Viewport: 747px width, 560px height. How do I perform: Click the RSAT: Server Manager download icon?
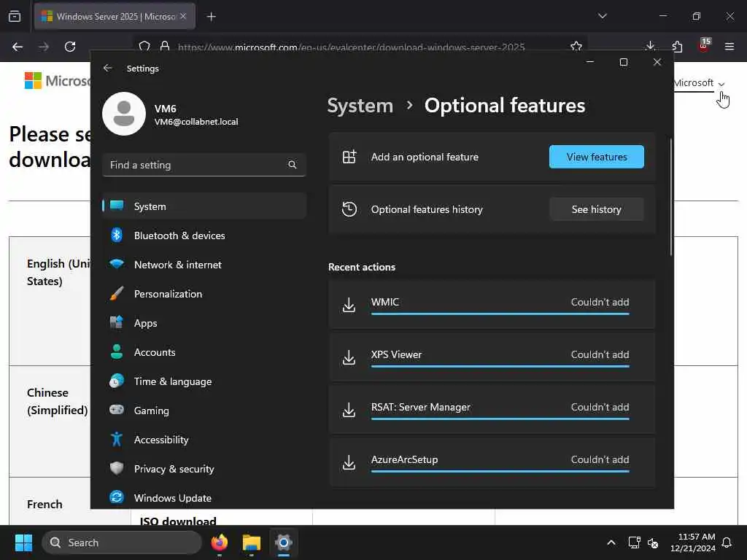[349, 410]
